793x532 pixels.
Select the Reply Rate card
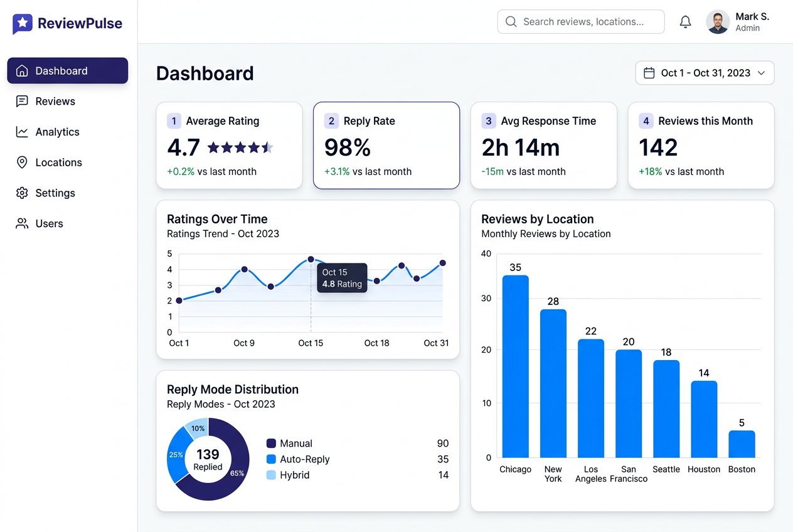386,146
